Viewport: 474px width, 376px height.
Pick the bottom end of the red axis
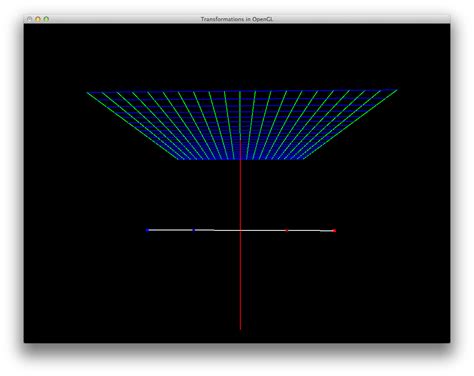pos(240,329)
